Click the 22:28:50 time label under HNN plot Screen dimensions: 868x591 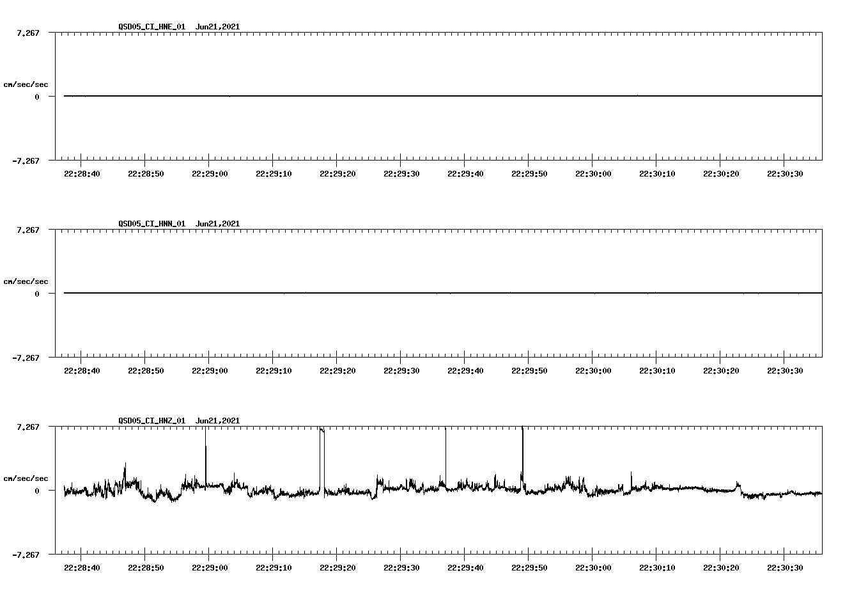click(146, 371)
